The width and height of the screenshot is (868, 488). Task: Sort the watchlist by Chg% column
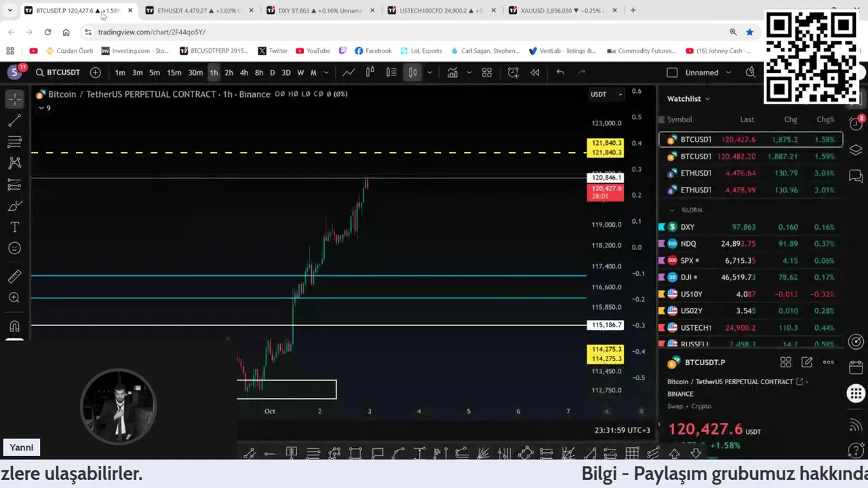click(825, 119)
